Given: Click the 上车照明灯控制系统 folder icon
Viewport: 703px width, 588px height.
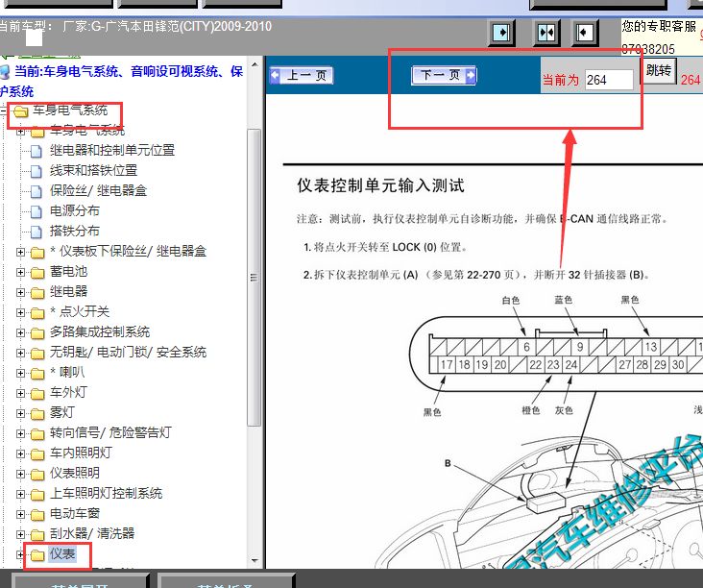Looking at the screenshot, I should tap(37, 495).
